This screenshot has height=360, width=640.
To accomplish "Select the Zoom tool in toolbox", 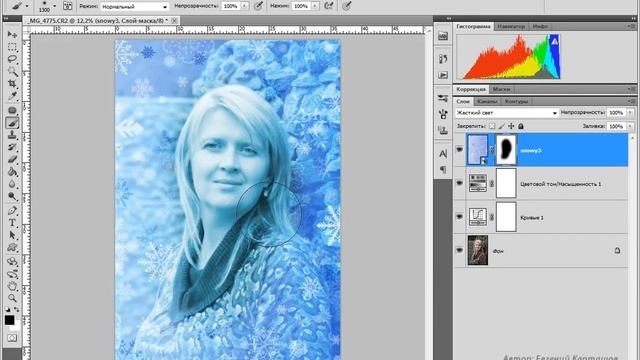I will 12,298.
